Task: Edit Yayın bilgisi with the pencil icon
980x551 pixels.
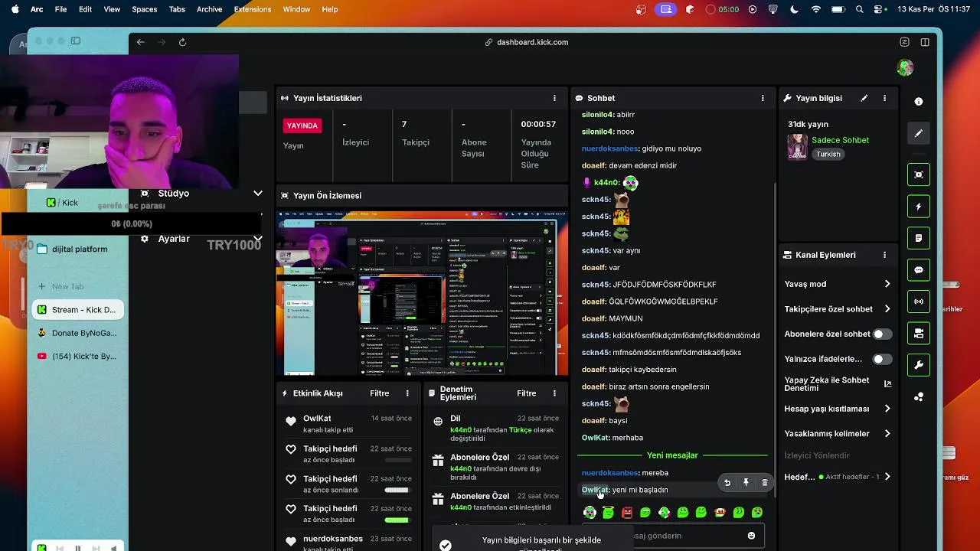Action: coord(864,98)
